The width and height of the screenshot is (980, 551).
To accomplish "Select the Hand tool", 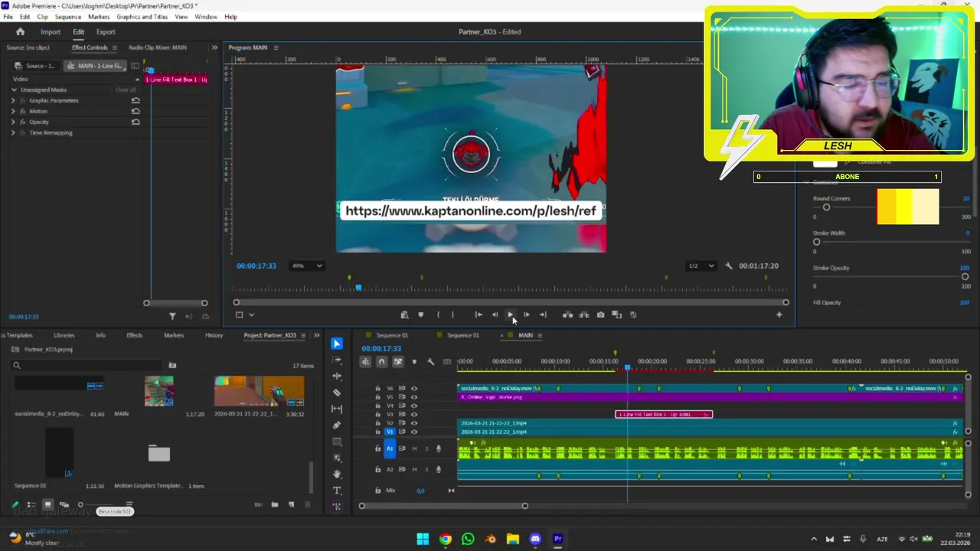I will pyautogui.click(x=337, y=474).
